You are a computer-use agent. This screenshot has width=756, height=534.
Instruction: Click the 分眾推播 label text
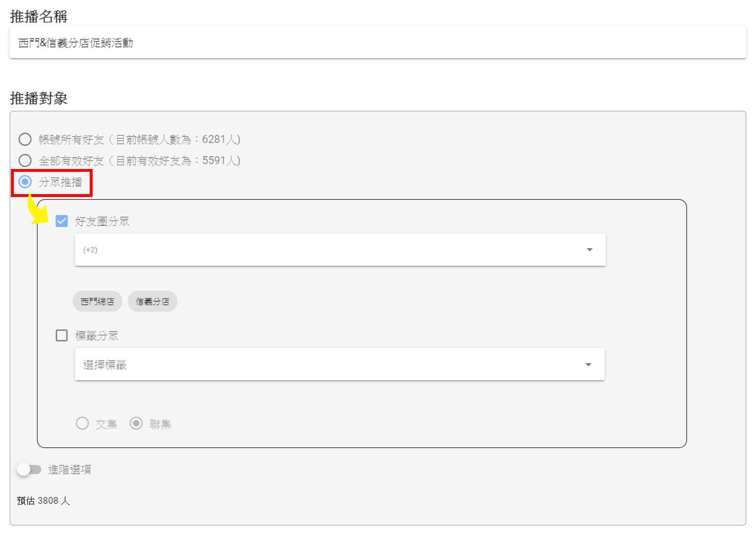(60, 182)
